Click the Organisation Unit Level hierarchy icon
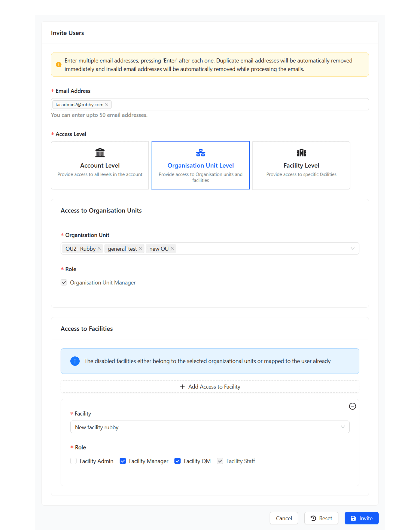The width and height of the screenshot is (420, 530). (200, 153)
